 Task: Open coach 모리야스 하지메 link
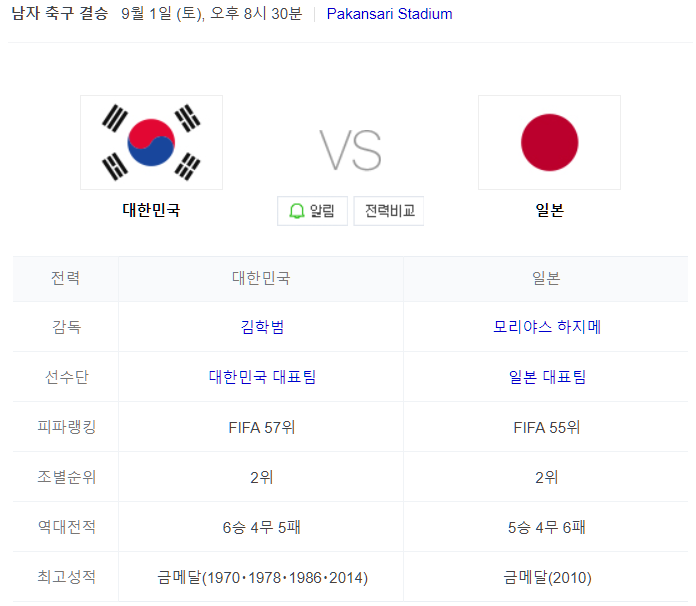click(x=547, y=327)
